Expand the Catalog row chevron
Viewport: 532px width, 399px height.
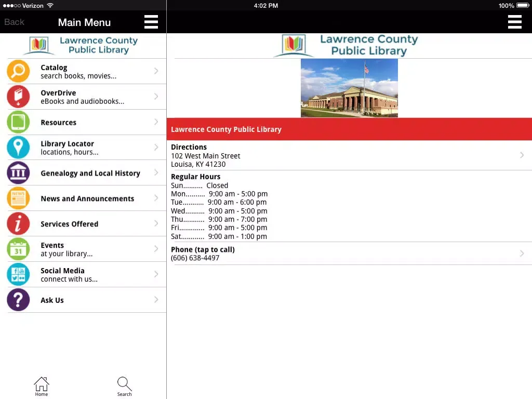[156, 71]
